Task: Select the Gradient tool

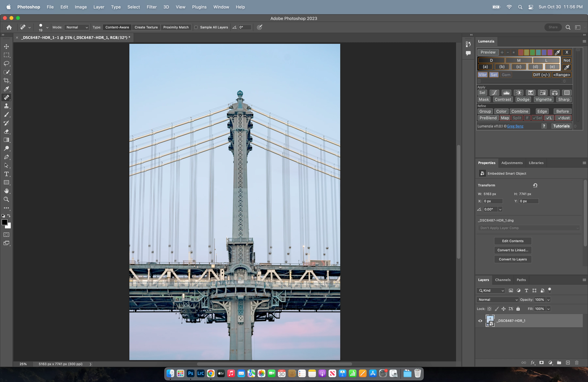Action: coord(6,140)
